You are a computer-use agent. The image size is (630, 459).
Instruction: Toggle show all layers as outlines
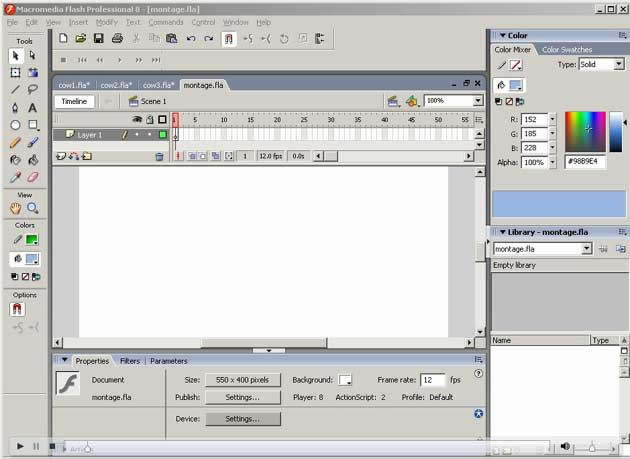(x=162, y=119)
